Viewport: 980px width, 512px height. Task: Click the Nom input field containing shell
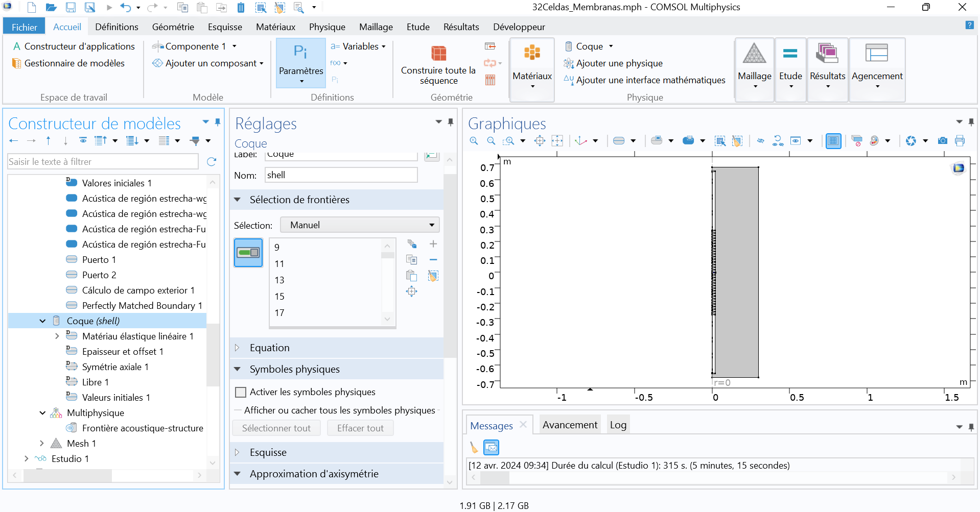pos(341,175)
